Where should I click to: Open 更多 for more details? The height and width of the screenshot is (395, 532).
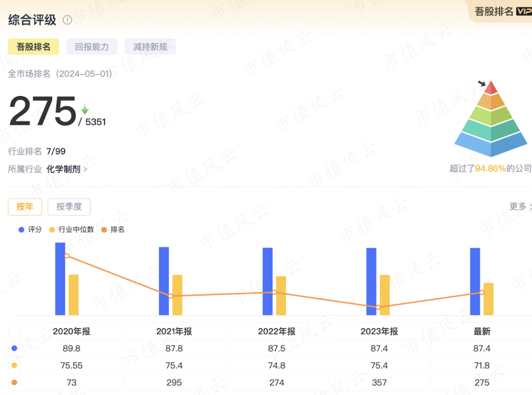520,206
